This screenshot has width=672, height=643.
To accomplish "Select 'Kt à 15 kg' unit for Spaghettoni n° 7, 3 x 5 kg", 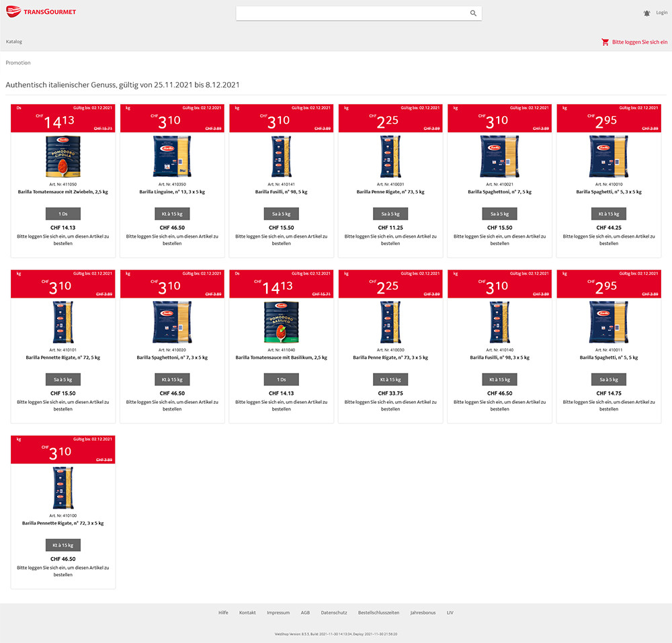I will [x=172, y=380].
